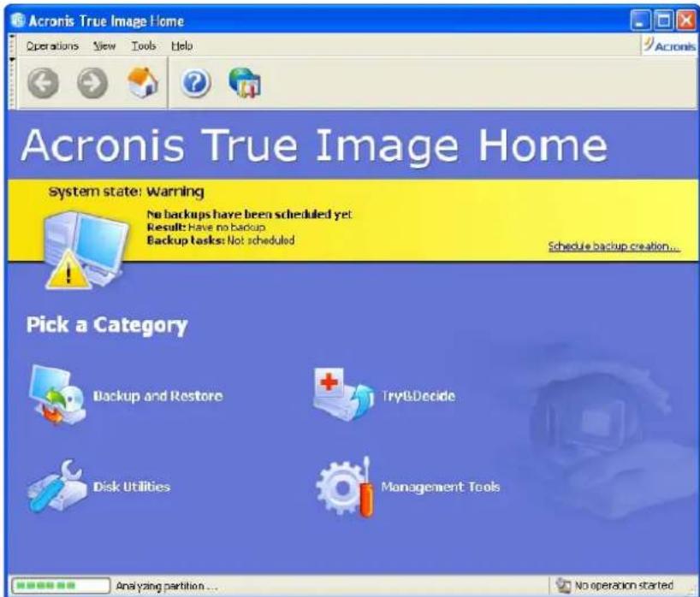Image resolution: width=700 pixels, height=597 pixels.
Task: Select the Backup and Restore label
Action: tap(157, 396)
